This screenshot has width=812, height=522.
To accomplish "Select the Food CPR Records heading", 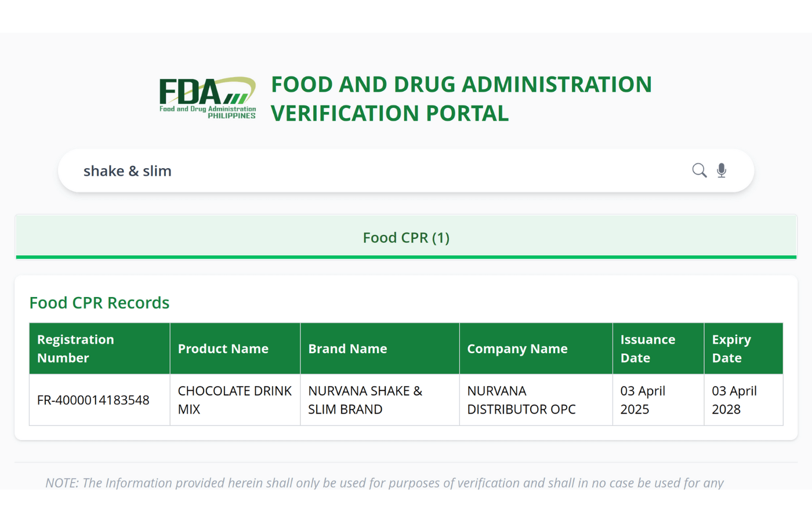I will tap(99, 302).
